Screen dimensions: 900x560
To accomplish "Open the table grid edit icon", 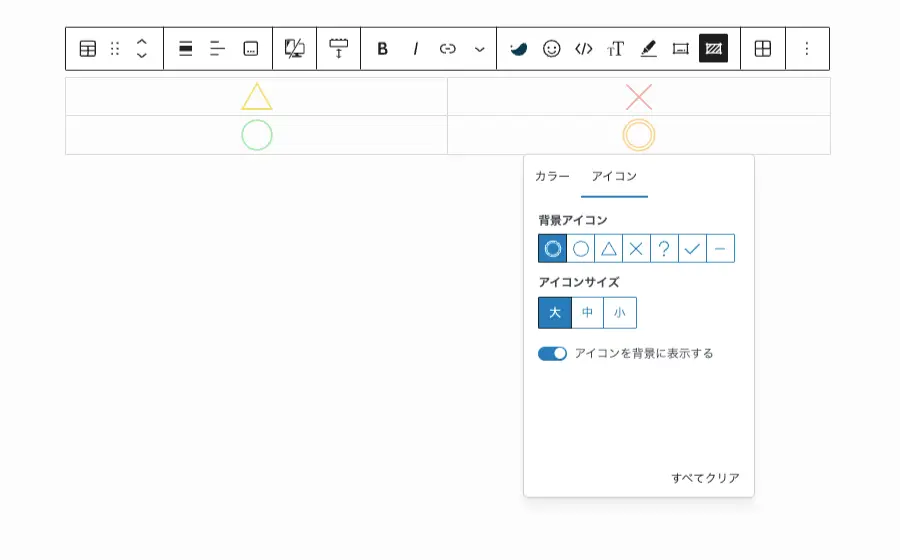I will 763,49.
